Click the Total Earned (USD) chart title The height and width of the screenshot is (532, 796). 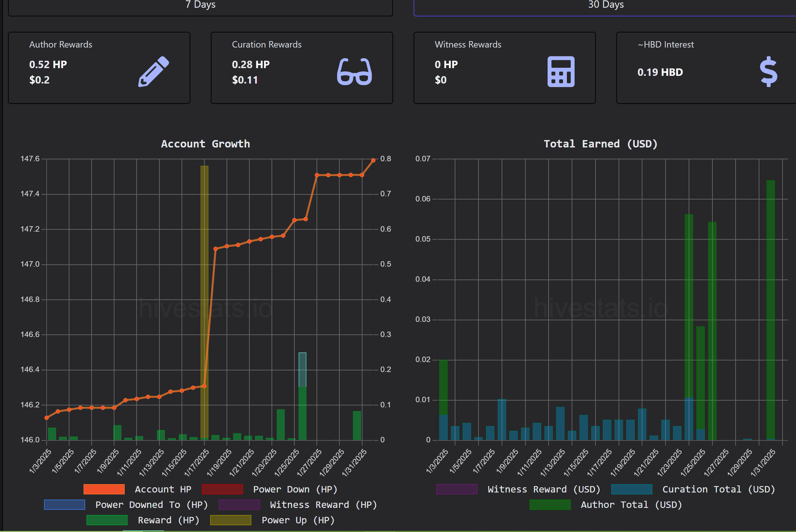(x=601, y=144)
